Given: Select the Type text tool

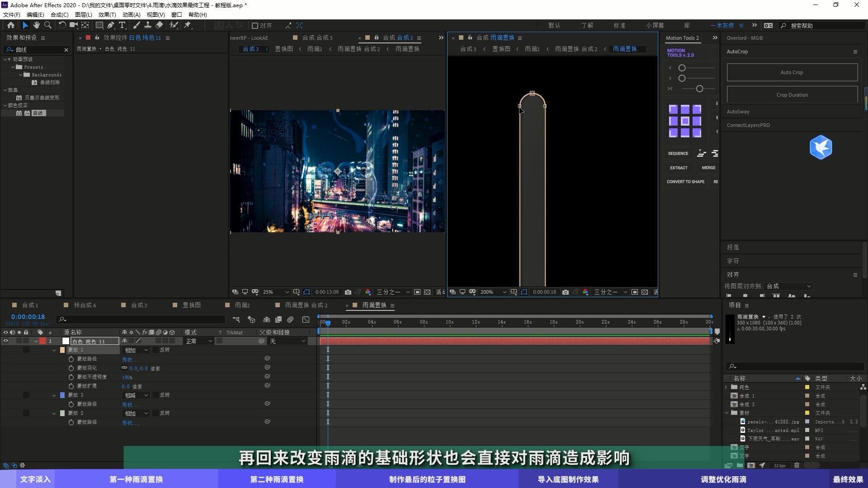Looking at the screenshot, I should 122,25.
